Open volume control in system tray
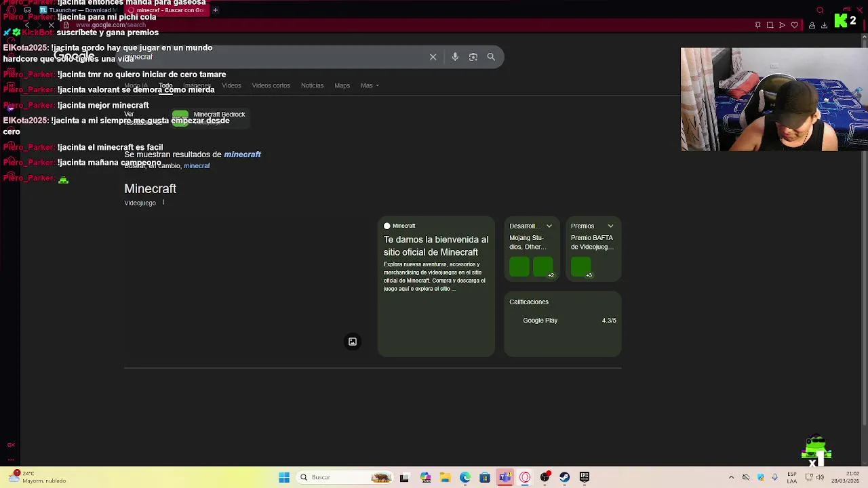868x488 pixels. click(820, 477)
